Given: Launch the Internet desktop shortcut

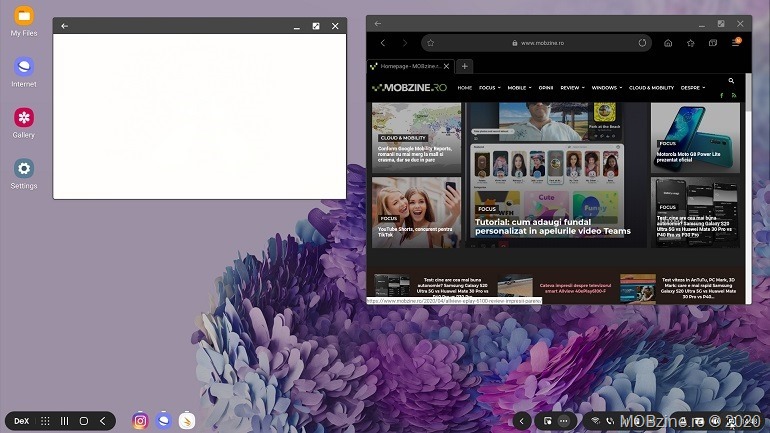Looking at the screenshot, I should coord(24,72).
